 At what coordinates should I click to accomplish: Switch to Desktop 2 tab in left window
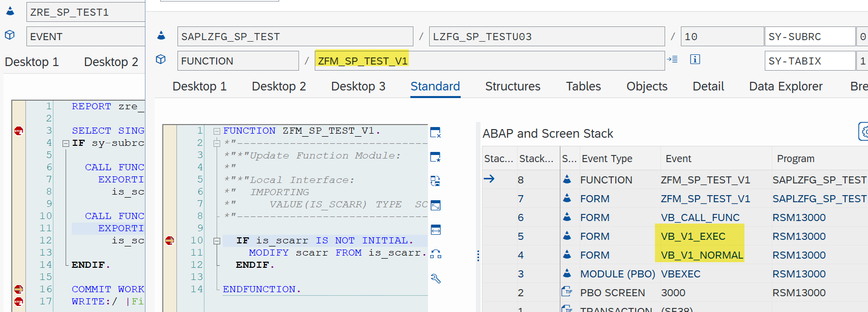tap(111, 62)
